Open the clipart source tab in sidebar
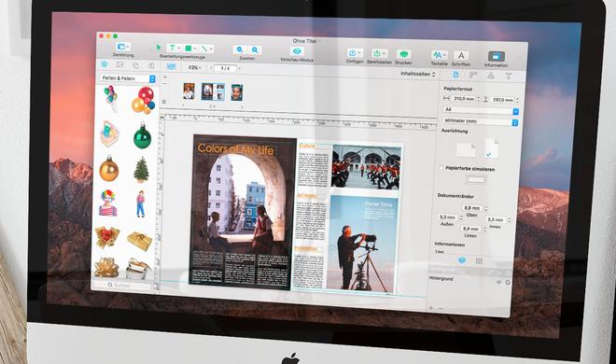Viewport: 616px width, 364px height. coord(105,64)
